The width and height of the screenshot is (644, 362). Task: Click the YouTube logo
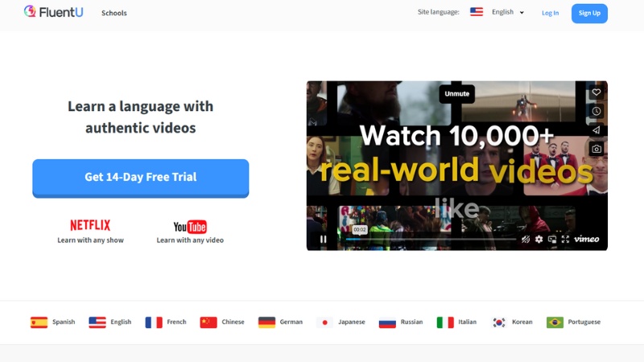click(190, 227)
